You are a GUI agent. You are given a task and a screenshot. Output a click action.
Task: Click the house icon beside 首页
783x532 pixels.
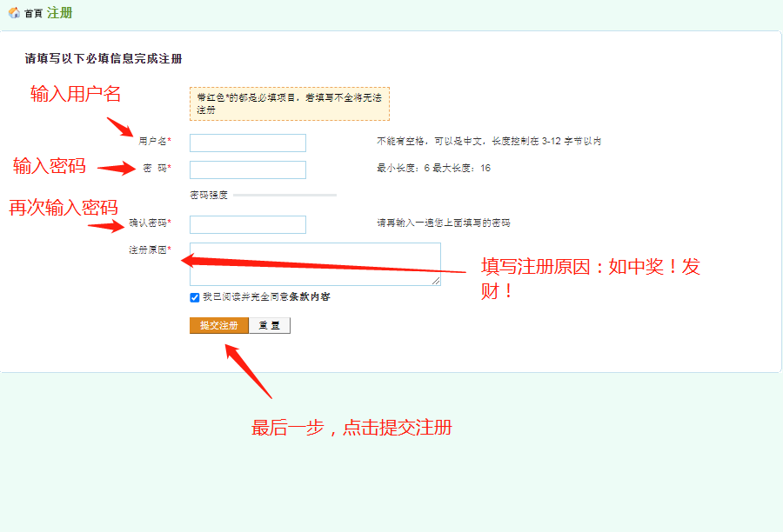(14, 13)
